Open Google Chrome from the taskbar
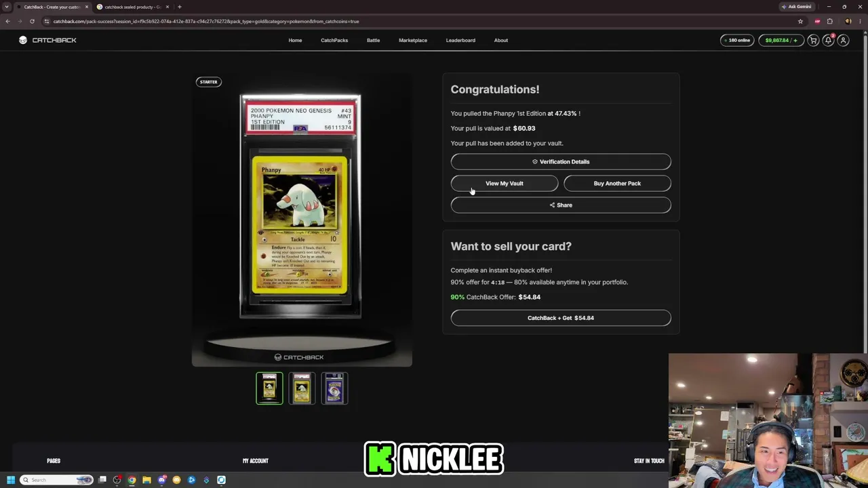The width and height of the screenshot is (868, 488). coord(132,480)
